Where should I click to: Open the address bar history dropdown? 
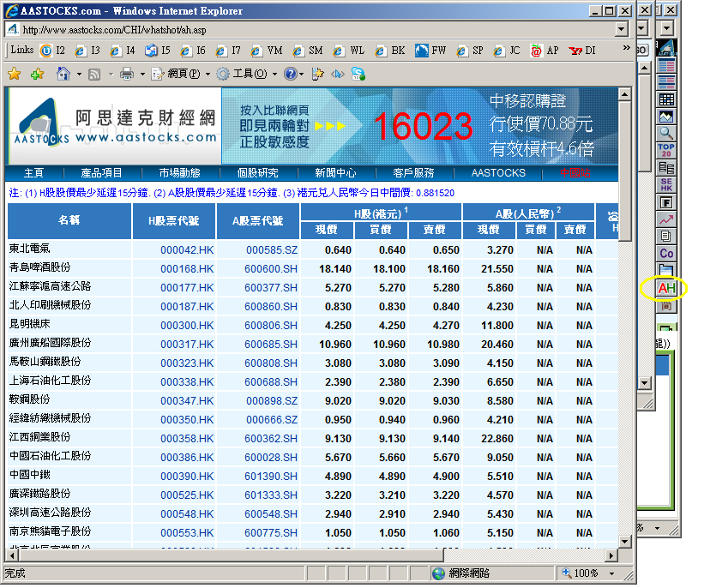[x=622, y=30]
